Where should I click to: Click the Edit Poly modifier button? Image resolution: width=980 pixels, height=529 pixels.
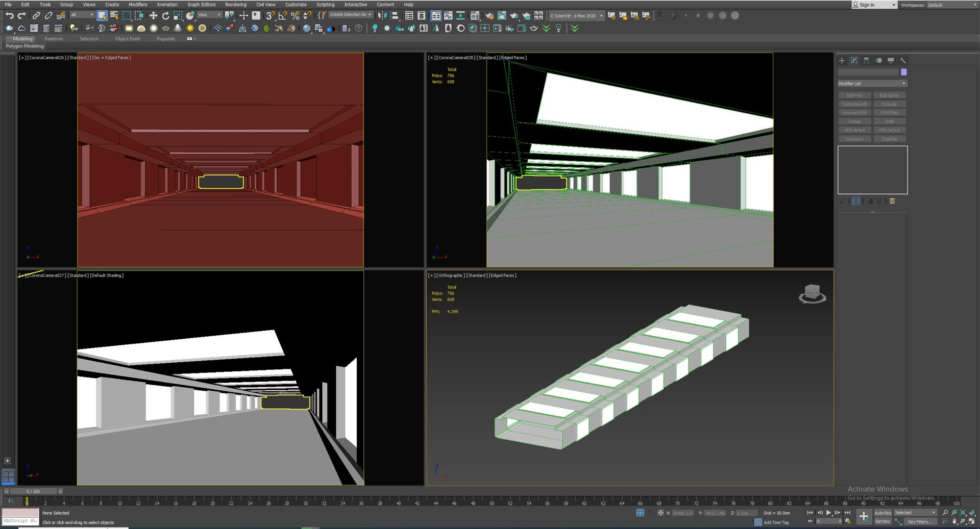click(x=855, y=95)
